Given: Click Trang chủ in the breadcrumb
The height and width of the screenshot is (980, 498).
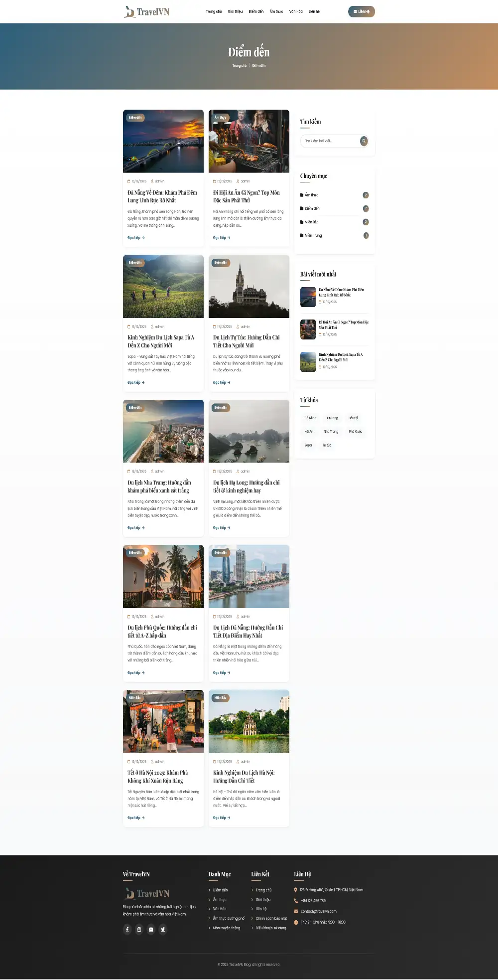Looking at the screenshot, I should click(239, 66).
